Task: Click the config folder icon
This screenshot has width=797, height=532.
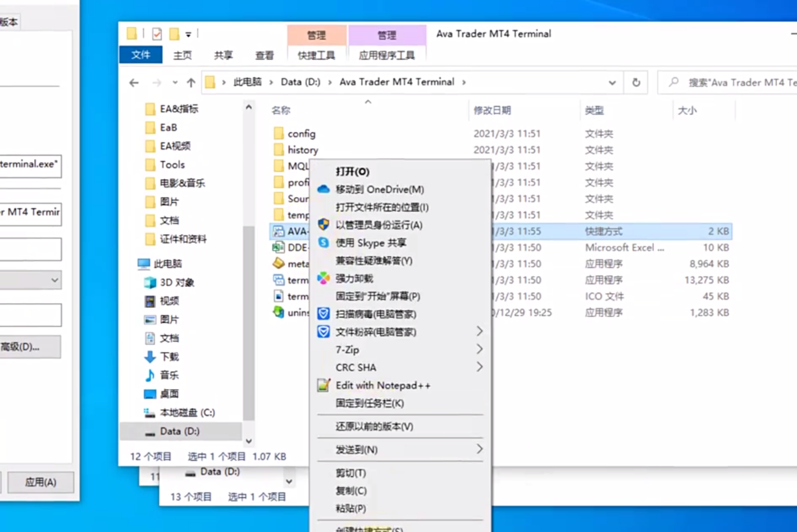Action: pos(279,134)
